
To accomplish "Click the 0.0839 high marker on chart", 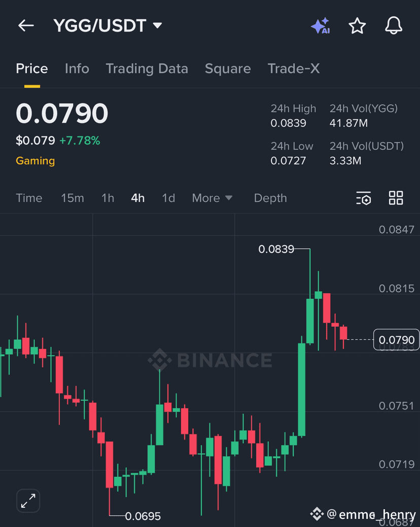I will [x=276, y=249].
